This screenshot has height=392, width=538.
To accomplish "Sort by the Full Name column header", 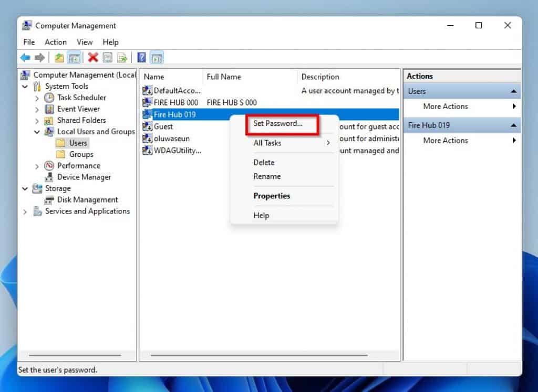I will pos(250,77).
